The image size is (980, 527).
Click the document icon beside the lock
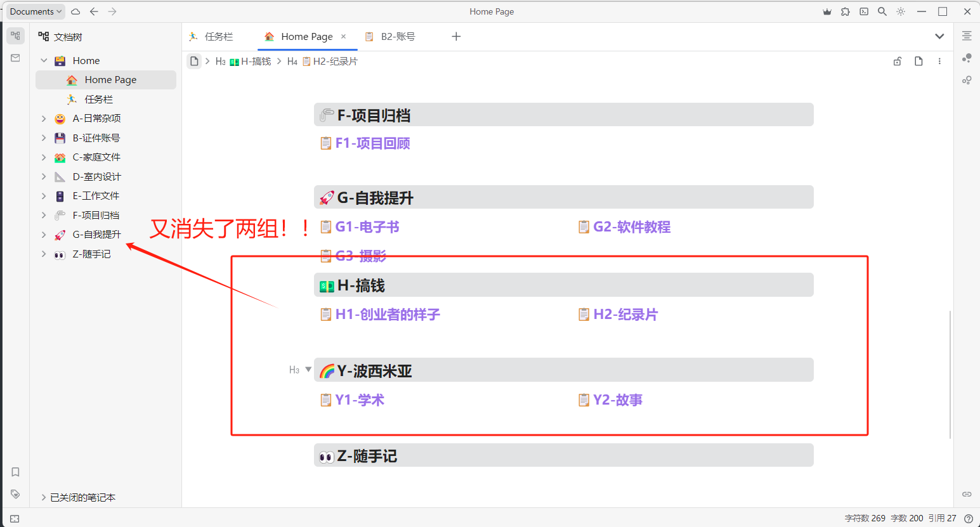coord(918,62)
